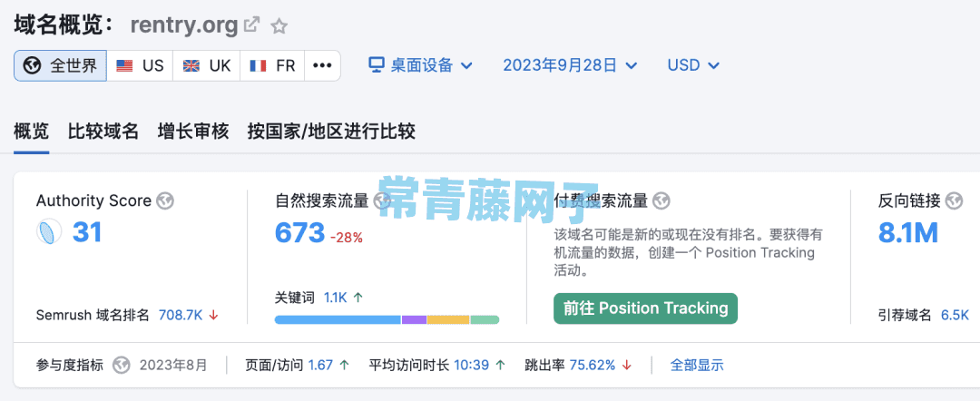Open the backlinks value 8.1M
This screenshot has width=980, height=401.
point(908,232)
